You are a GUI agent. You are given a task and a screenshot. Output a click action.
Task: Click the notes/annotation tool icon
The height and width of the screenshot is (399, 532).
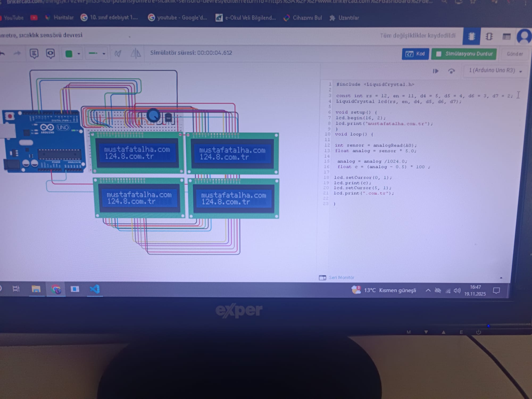coord(34,54)
